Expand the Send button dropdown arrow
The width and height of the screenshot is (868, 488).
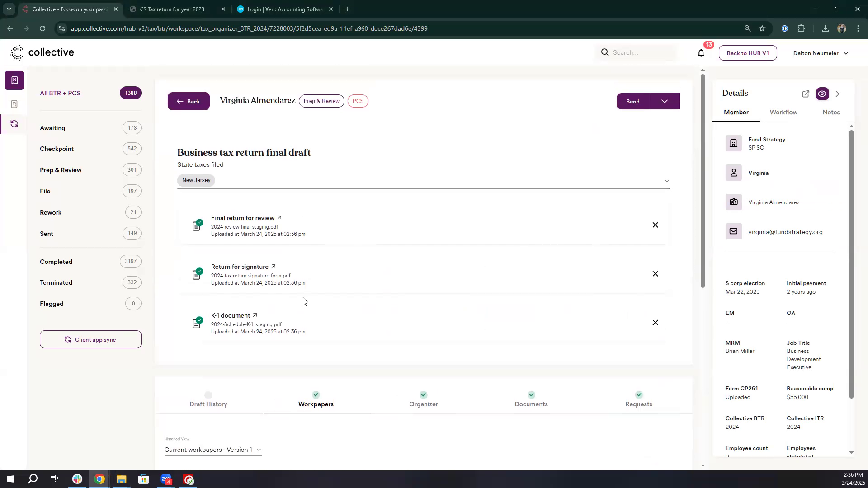click(x=665, y=101)
